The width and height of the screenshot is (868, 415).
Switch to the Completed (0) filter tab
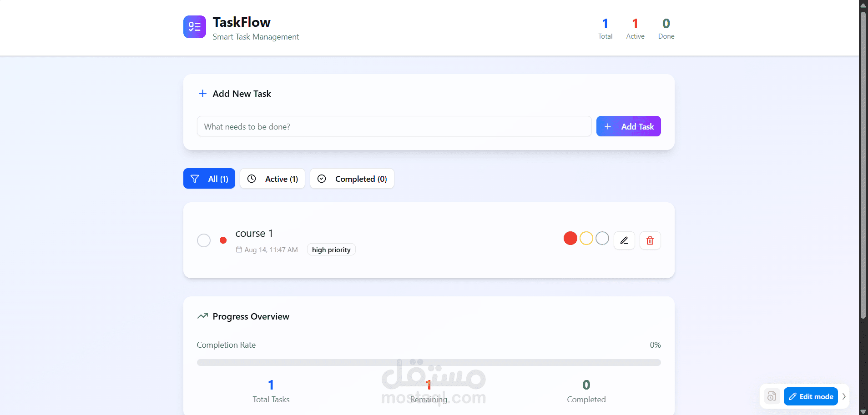(x=352, y=178)
